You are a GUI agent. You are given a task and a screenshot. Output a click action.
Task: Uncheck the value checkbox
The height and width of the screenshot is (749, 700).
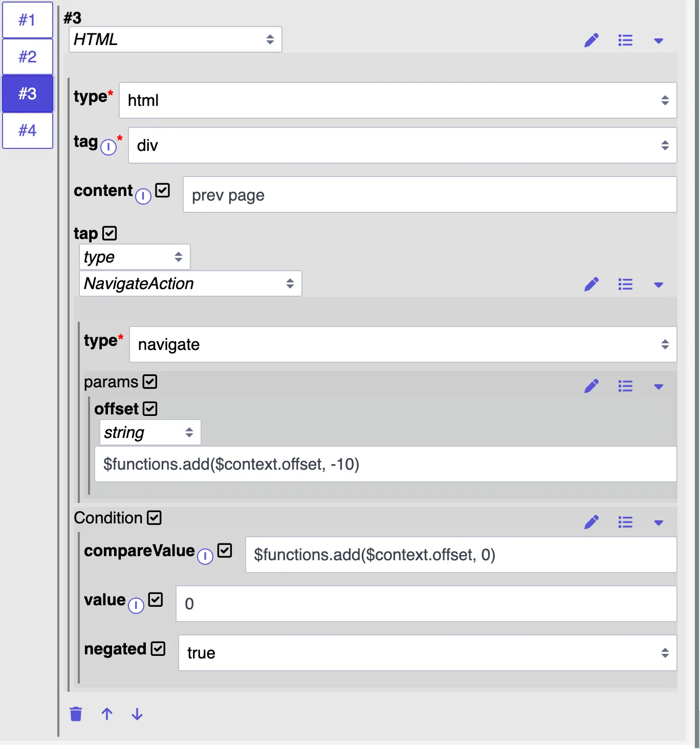156,600
